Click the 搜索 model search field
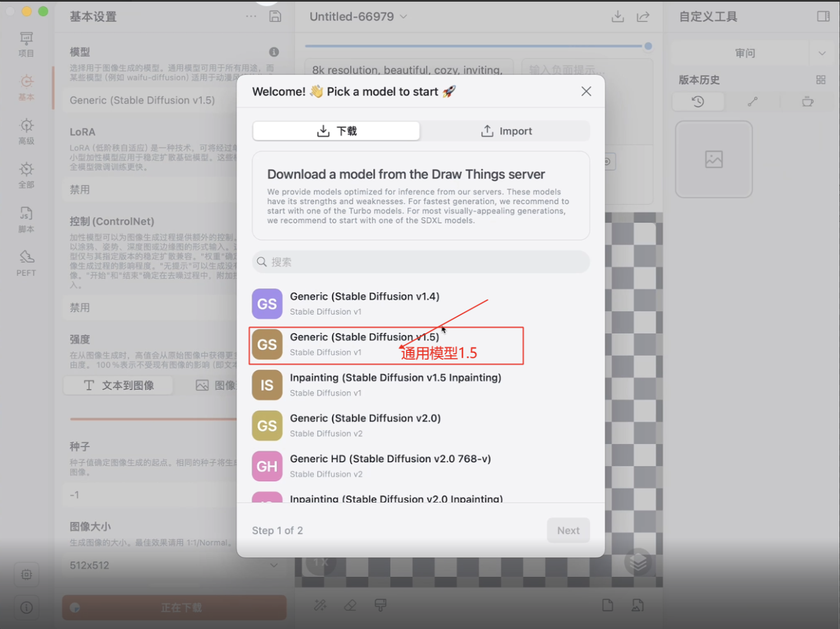Screen dimensions: 840x629 pyautogui.click(x=421, y=262)
